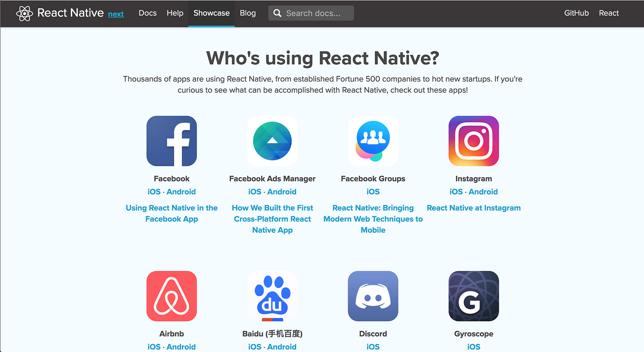644x352 pixels.
Task: Open the React Native at Instagram article
Action: 473,208
